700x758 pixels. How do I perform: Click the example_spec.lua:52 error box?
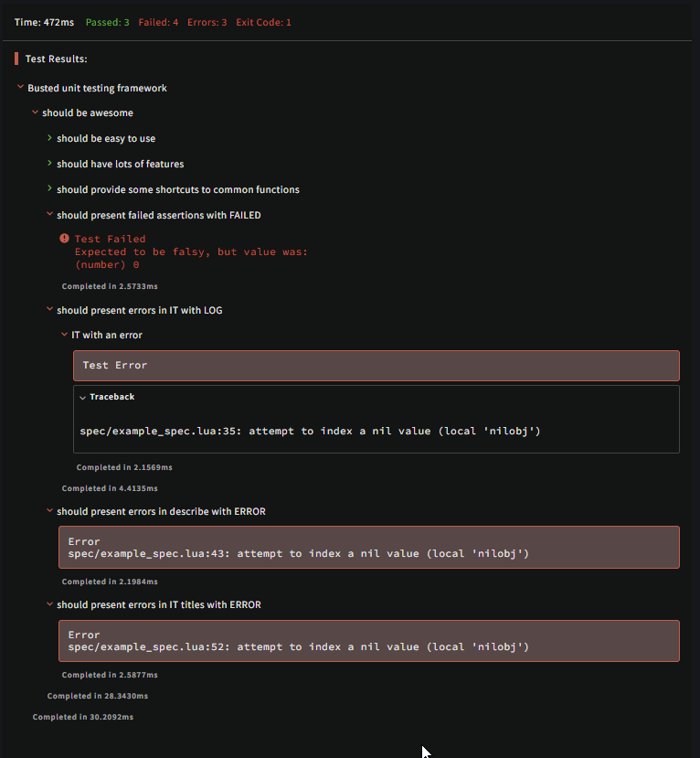pos(369,641)
